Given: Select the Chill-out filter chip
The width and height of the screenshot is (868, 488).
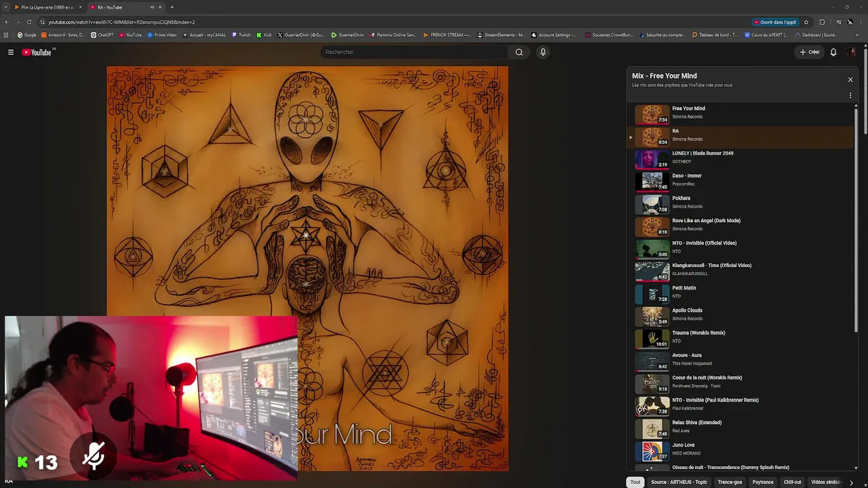Looking at the screenshot, I should [793, 483].
